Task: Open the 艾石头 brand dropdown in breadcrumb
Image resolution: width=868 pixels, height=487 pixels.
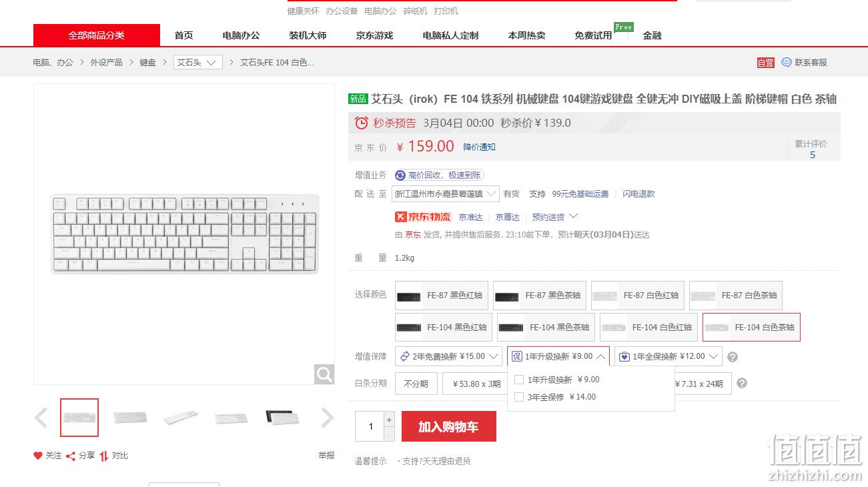Action: pos(198,62)
